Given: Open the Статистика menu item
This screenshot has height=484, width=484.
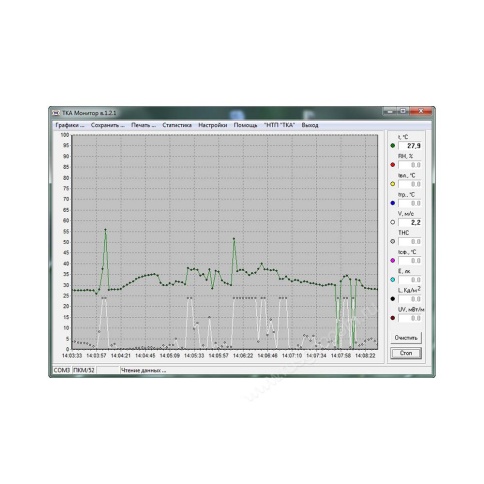Looking at the screenshot, I should (x=177, y=125).
